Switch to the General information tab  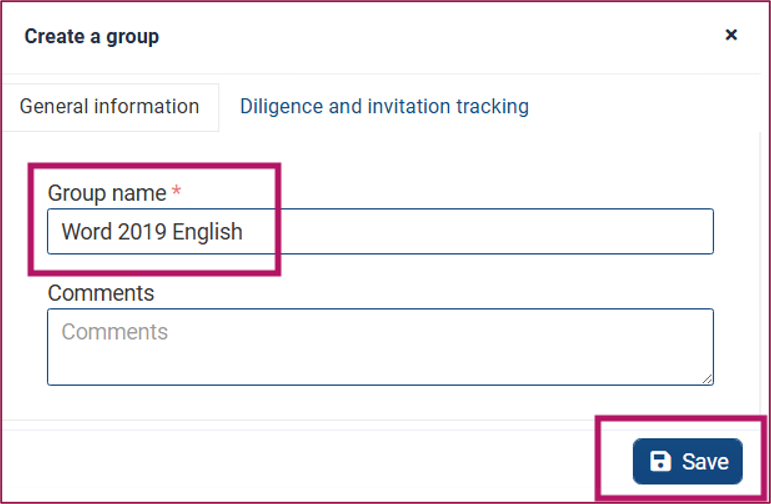[x=109, y=107]
